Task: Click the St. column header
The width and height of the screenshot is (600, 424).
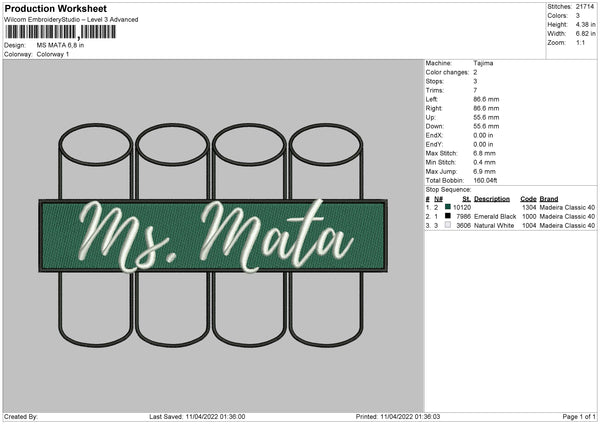Action: (466, 199)
